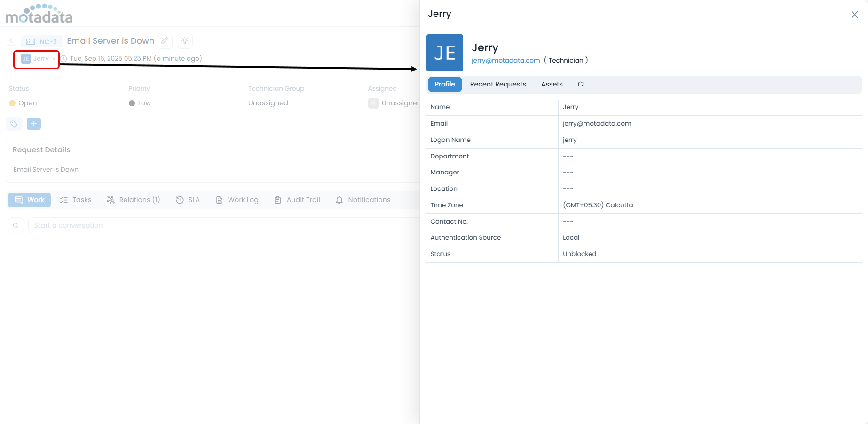Expand the Technician Group Unassigned selector

pyautogui.click(x=268, y=103)
